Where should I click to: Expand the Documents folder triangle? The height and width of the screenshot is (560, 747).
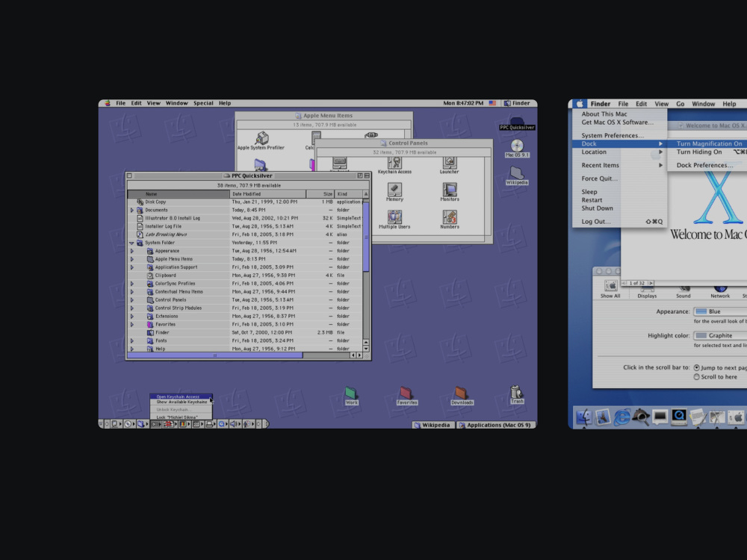coord(132,210)
